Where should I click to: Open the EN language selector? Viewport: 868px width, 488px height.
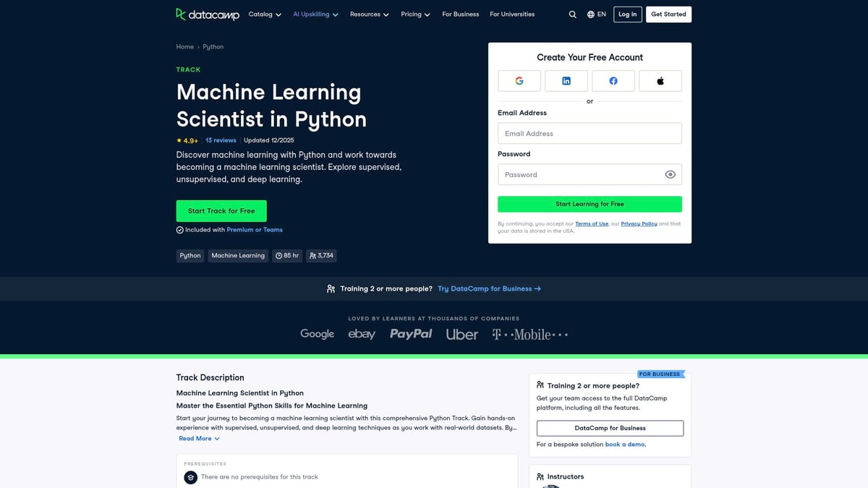597,14
